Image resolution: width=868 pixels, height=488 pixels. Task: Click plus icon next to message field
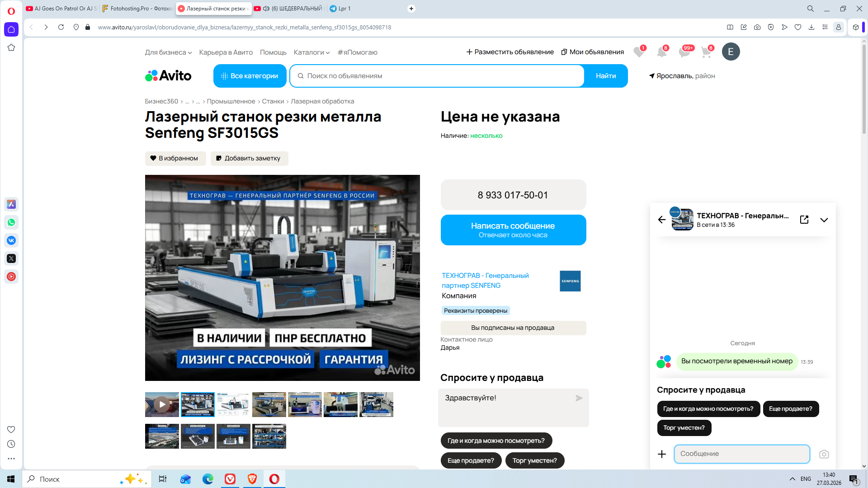662,454
